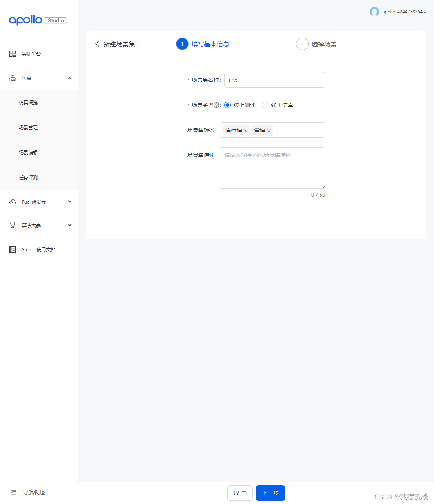Select the 线下仿真 radio button
Screen dimensions: 434x504
(x=265, y=105)
